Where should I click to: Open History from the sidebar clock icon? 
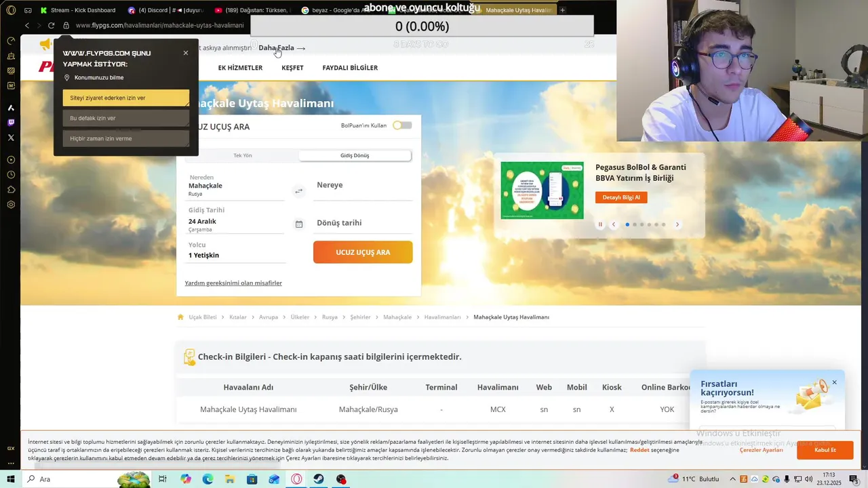[11, 175]
